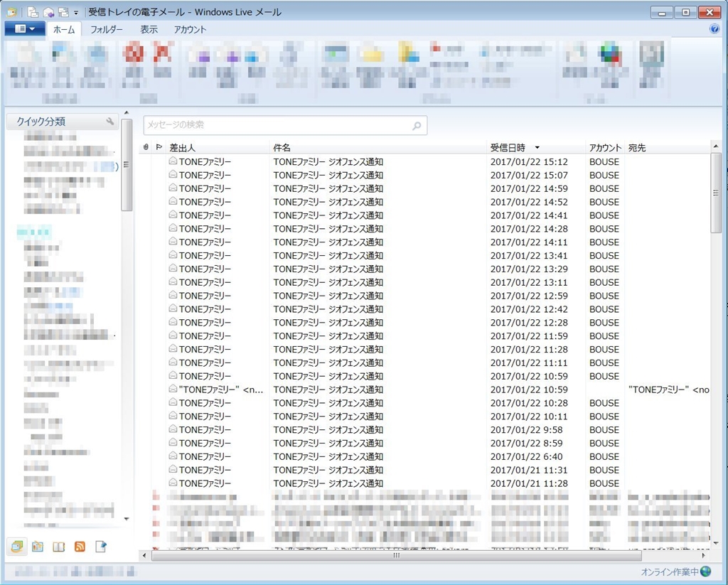Click envelope icon of the 14:41 message
Viewport: 728px width, 585px height.
tap(173, 215)
